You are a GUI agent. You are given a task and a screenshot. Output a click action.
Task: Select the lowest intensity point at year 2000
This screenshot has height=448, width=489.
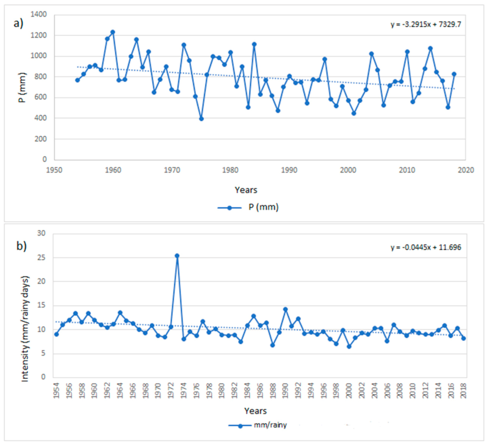pos(349,347)
